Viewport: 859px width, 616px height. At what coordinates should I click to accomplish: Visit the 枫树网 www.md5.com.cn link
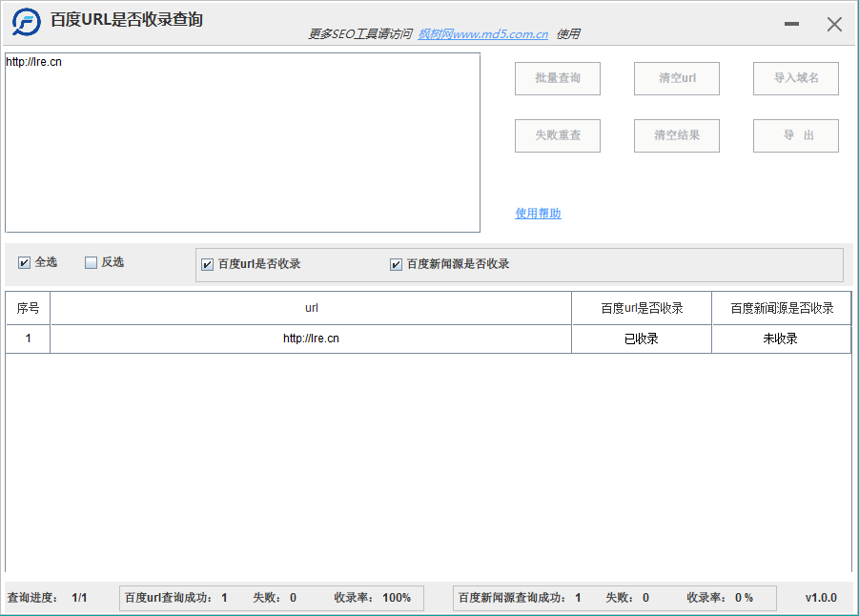coord(482,34)
